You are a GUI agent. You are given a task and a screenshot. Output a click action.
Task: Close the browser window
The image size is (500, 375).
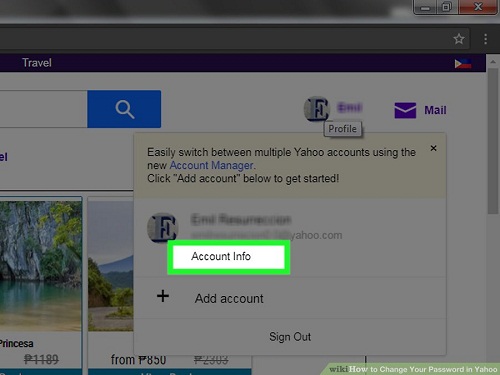(478, 7)
